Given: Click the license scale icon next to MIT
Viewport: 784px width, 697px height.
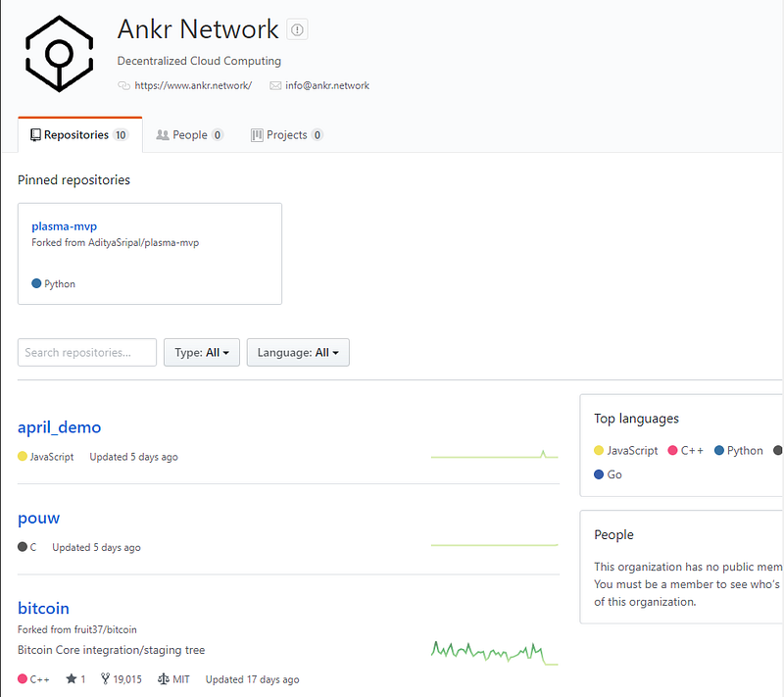Looking at the screenshot, I should click(x=163, y=678).
